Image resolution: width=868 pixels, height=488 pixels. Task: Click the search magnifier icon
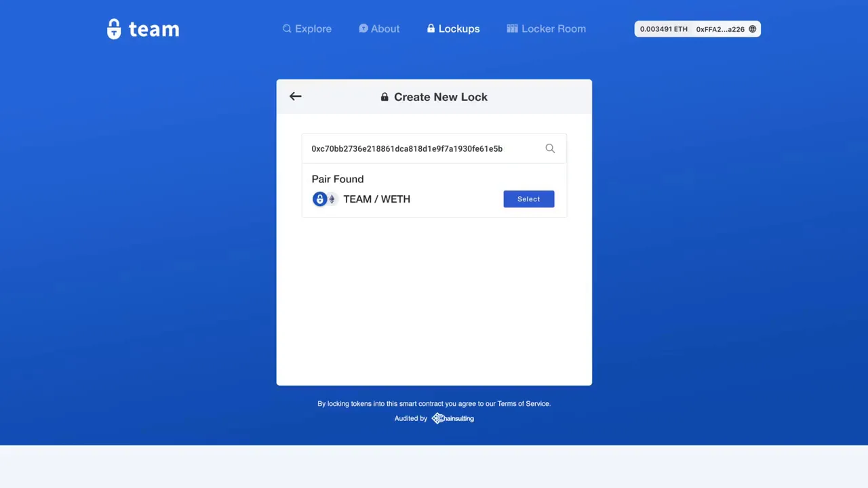coord(550,148)
